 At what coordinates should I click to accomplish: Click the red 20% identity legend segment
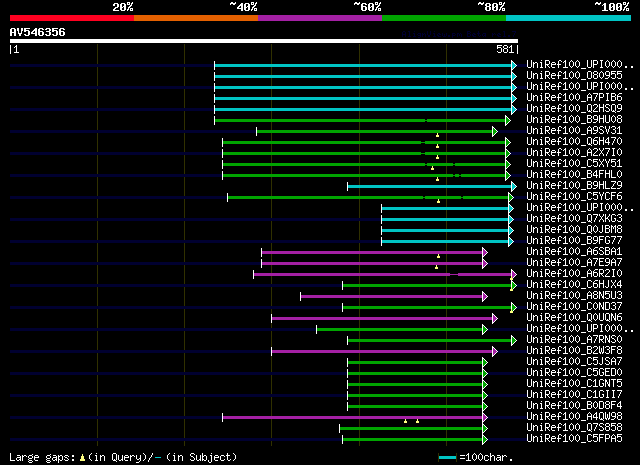(x=72, y=18)
